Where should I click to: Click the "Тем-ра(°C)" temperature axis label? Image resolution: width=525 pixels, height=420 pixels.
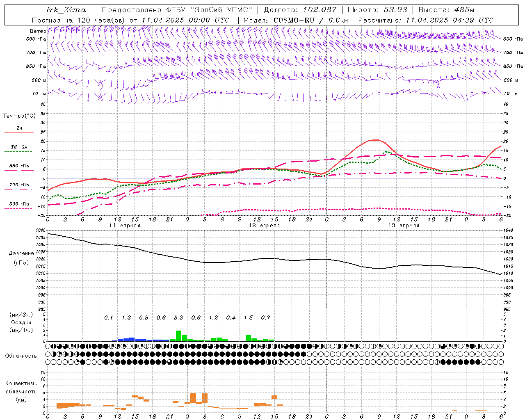click(x=19, y=116)
